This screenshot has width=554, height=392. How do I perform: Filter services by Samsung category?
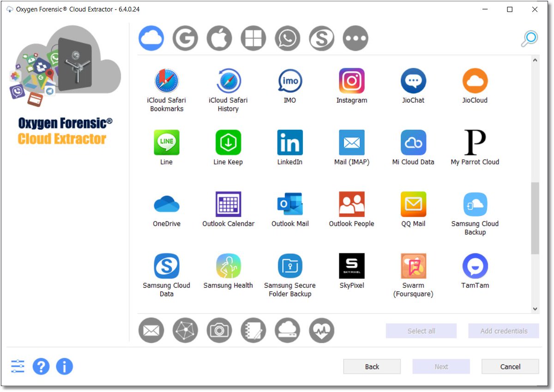click(x=322, y=38)
